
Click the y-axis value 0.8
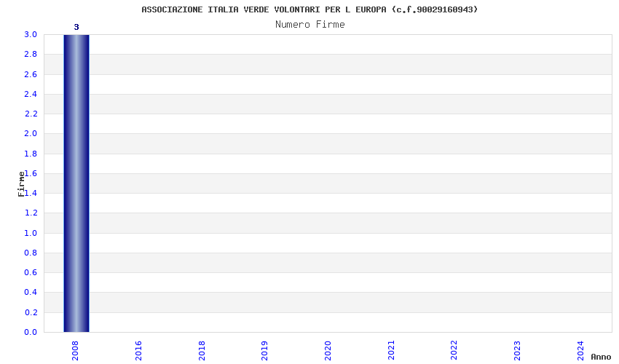(x=31, y=253)
